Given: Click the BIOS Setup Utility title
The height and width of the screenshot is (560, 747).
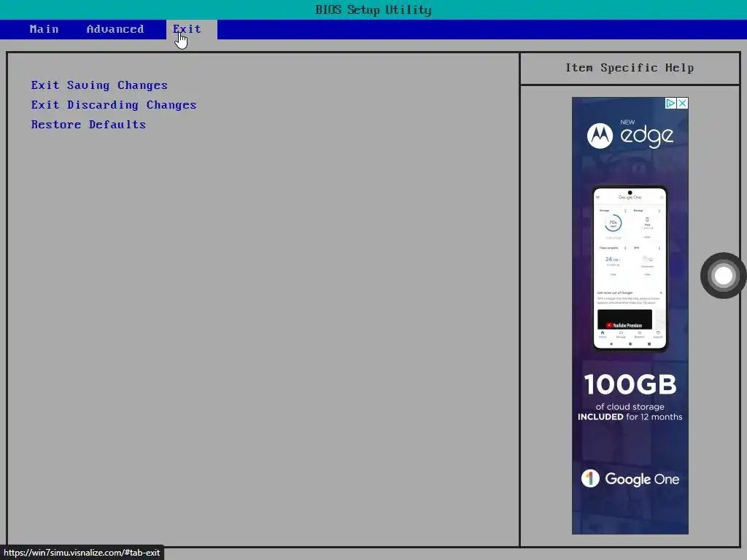Looking at the screenshot, I should (x=373, y=9).
